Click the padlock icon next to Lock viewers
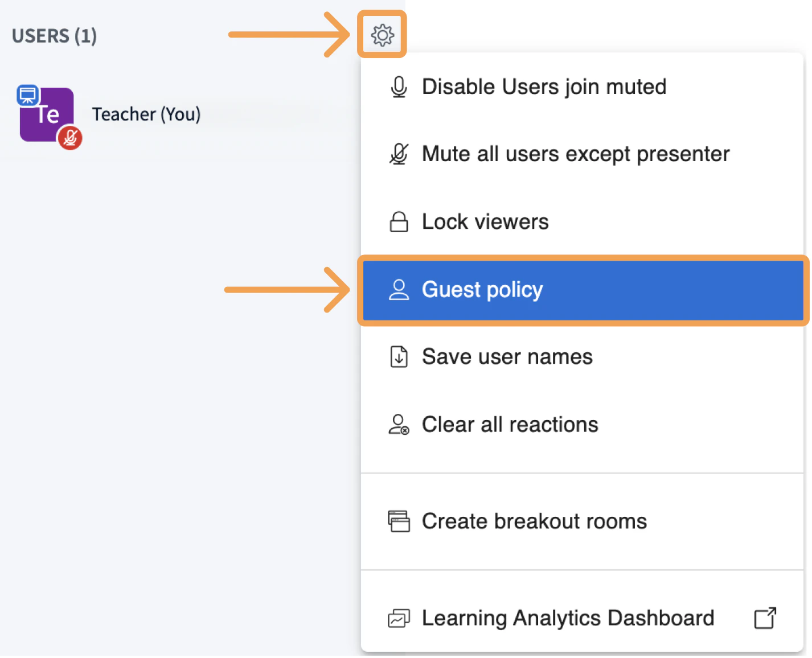The width and height of the screenshot is (812, 658). [399, 222]
